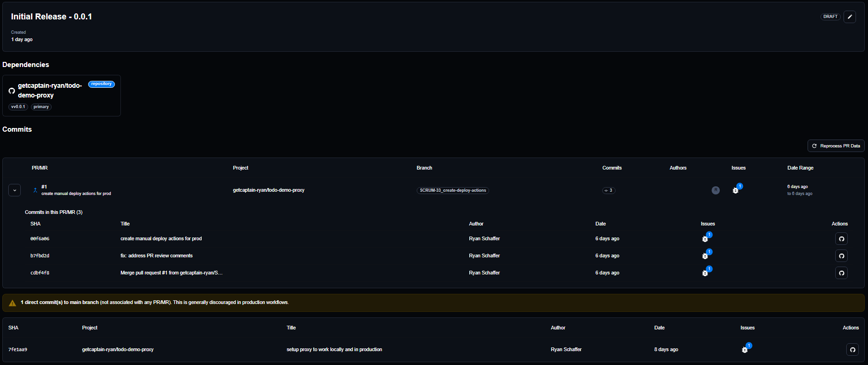Click the SCRUM-33_create-deploy-actions branch badge

pyautogui.click(x=453, y=190)
